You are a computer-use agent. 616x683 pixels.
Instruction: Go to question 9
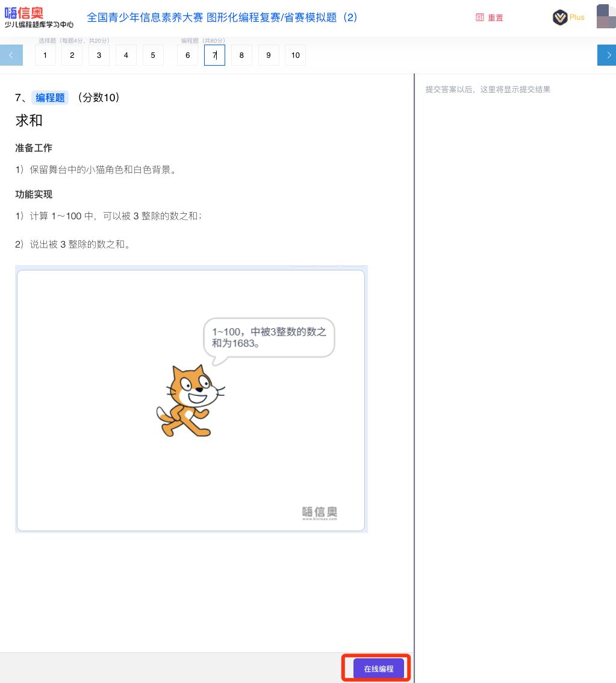269,55
